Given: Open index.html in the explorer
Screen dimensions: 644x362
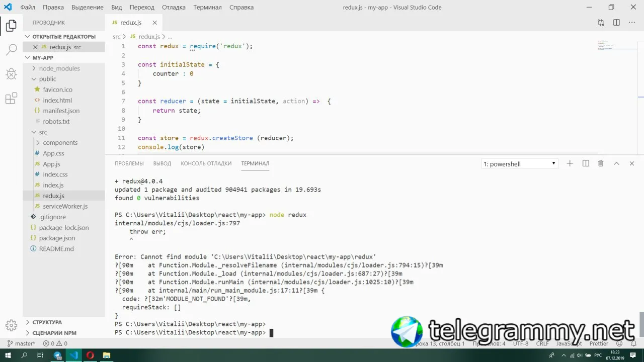Looking at the screenshot, I should point(57,100).
